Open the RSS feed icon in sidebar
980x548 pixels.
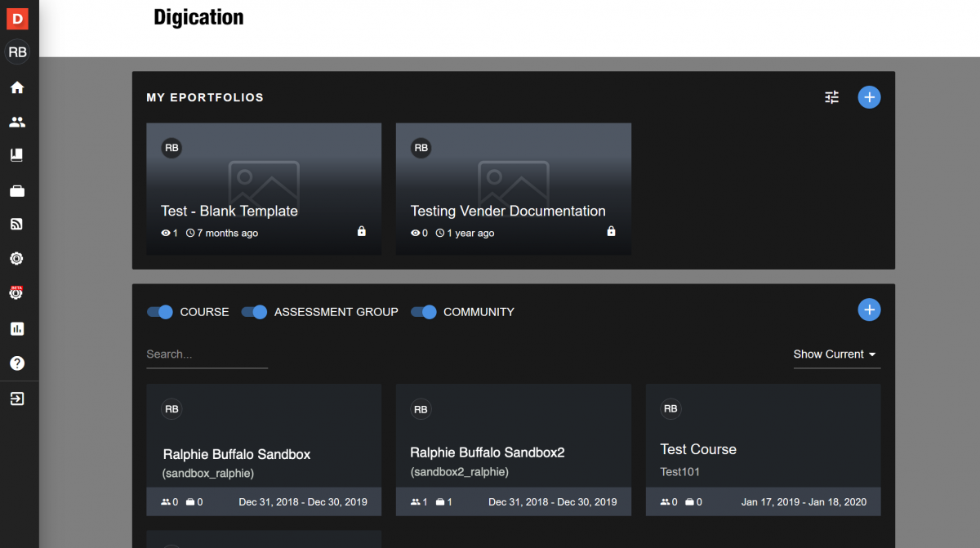pyautogui.click(x=16, y=224)
